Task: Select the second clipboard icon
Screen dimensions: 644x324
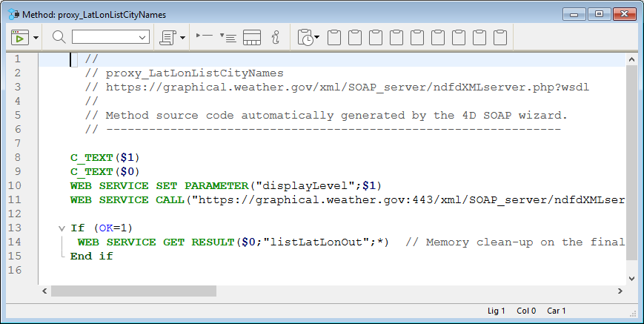Action: tap(355, 37)
